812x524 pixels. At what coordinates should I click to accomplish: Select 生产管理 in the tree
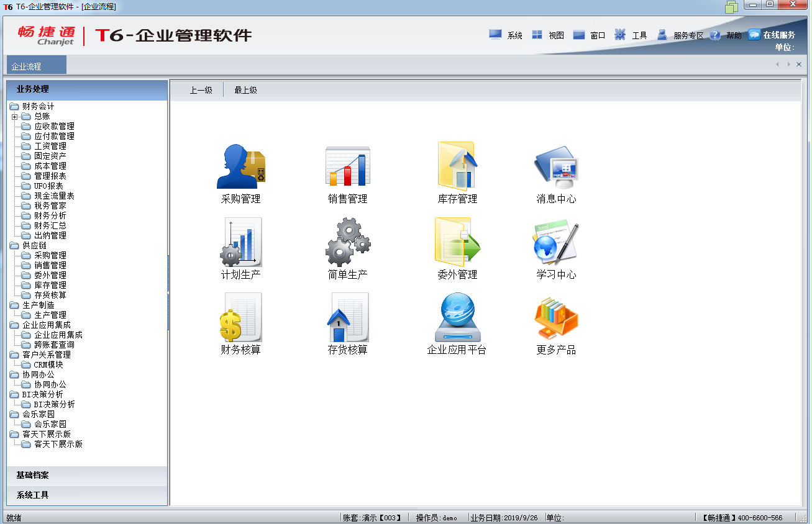coord(50,315)
